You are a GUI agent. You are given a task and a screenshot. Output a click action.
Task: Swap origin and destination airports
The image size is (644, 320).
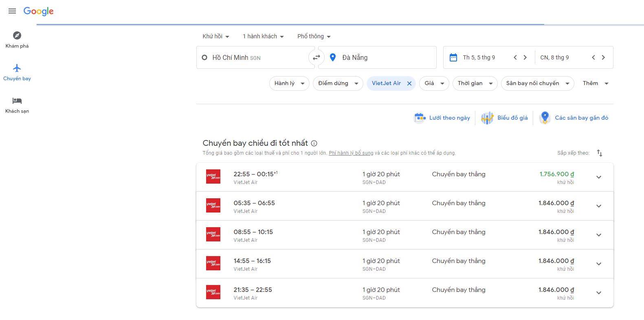coord(316,57)
